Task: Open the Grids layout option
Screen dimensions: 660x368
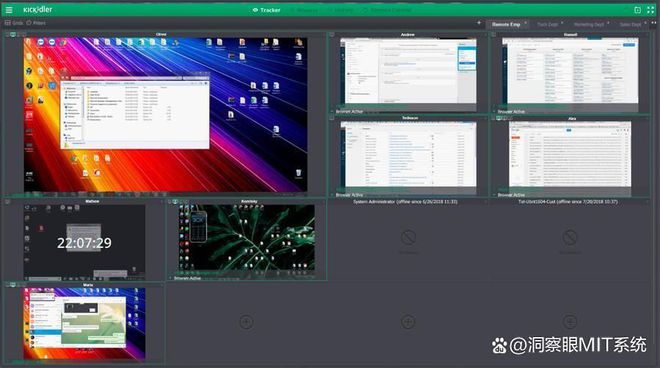Action: [13, 23]
